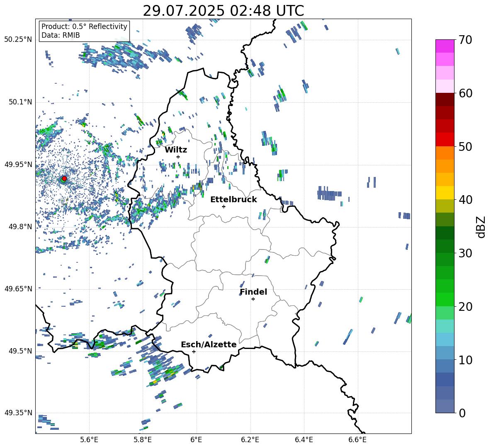This screenshot has width=491, height=448.
Task: Click the 49.5°N latitude label
Action: coord(20,351)
